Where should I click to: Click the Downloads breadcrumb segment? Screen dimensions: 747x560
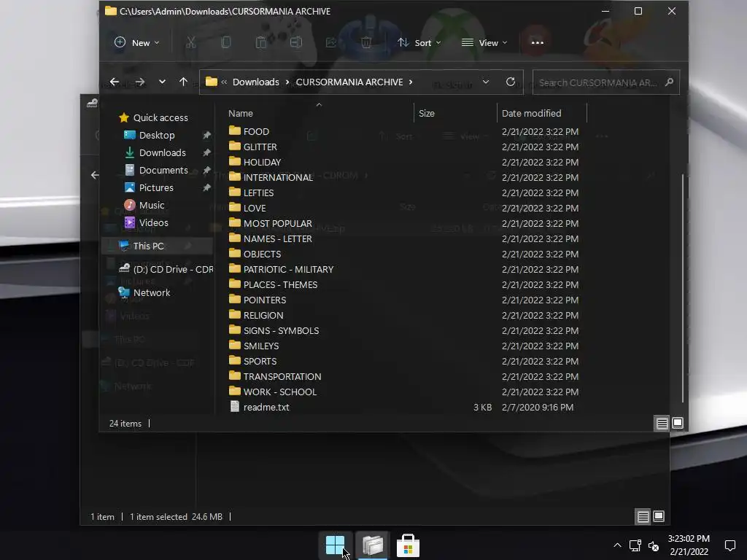(x=256, y=82)
